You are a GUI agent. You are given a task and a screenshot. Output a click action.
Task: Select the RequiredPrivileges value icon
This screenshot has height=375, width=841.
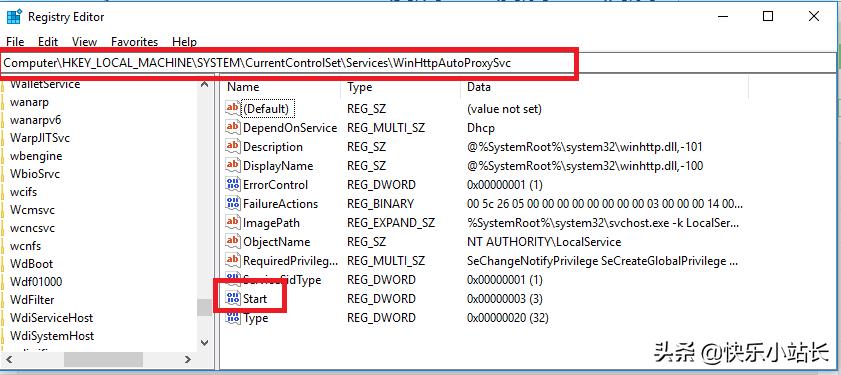[x=233, y=261]
